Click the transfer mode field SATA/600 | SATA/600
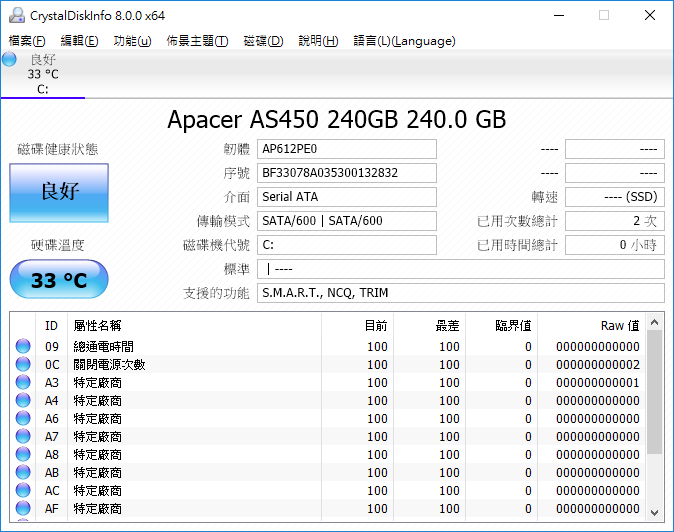The height and width of the screenshot is (532, 674). click(x=347, y=221)
